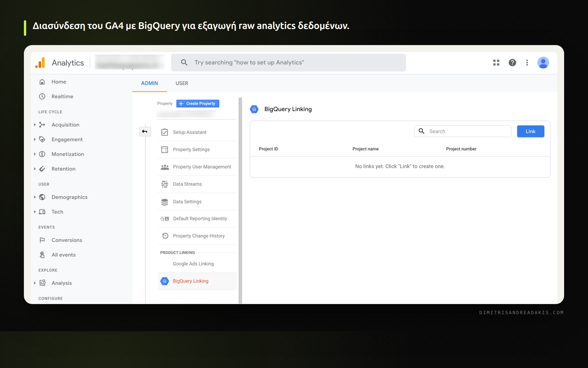Screen dimensions: 588x368
Task: Click the Property User Management people icon
Action: click(x=165, y=167)
